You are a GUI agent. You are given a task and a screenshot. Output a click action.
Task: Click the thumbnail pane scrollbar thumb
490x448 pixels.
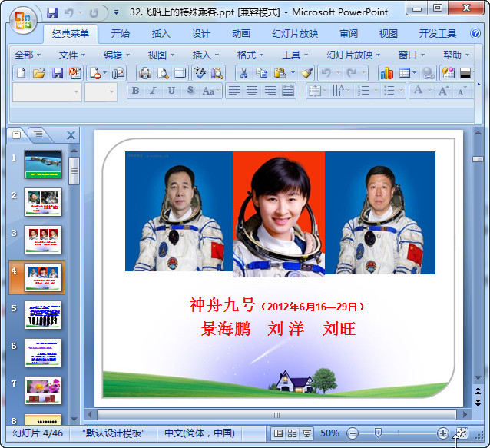[x=74, y=171]
